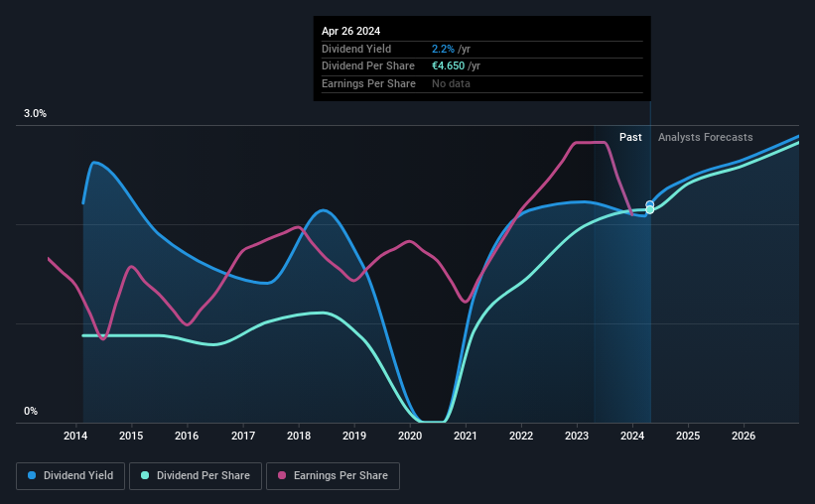Click the teal Dividend Per Share data point marker
The width and height of the screenshot is (815, 504).
649,210
